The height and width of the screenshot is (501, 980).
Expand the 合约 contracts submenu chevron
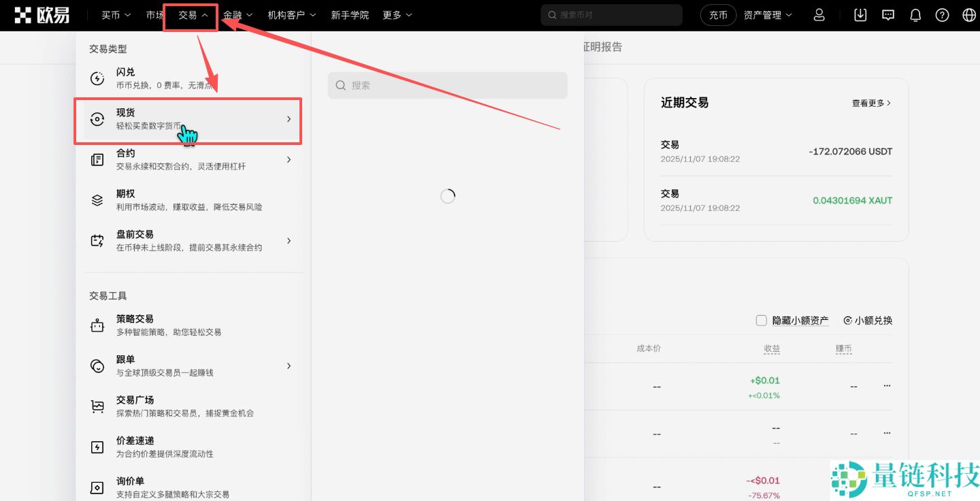click(x=288, y=159)
